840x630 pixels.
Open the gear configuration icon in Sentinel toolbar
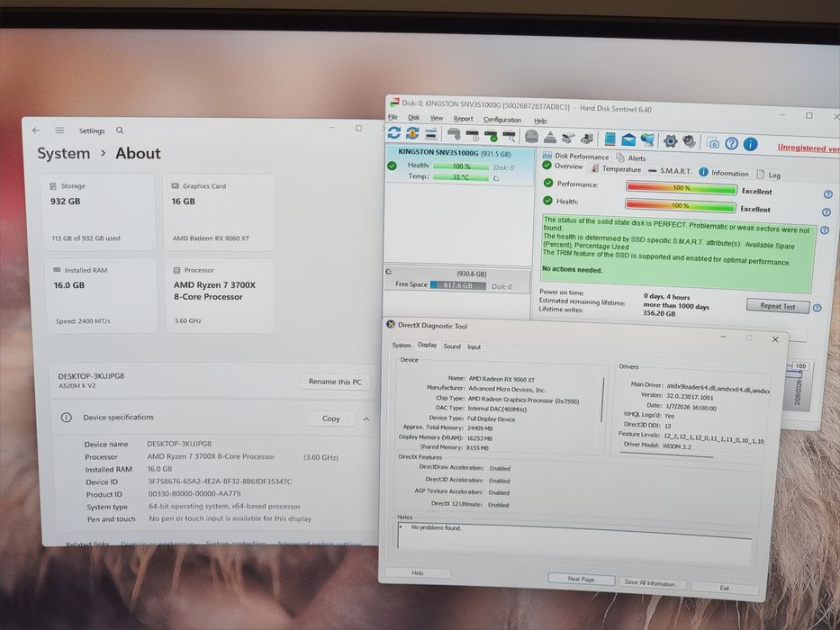(670, 141)
